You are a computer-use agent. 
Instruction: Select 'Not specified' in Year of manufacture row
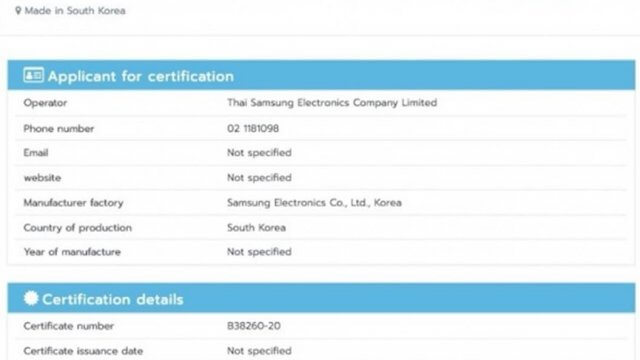(259, 252)
